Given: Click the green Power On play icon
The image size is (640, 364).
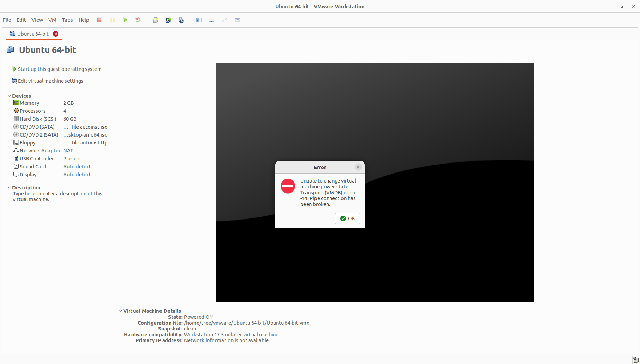Looking at the screenshot, I should [x=125, y=20].
